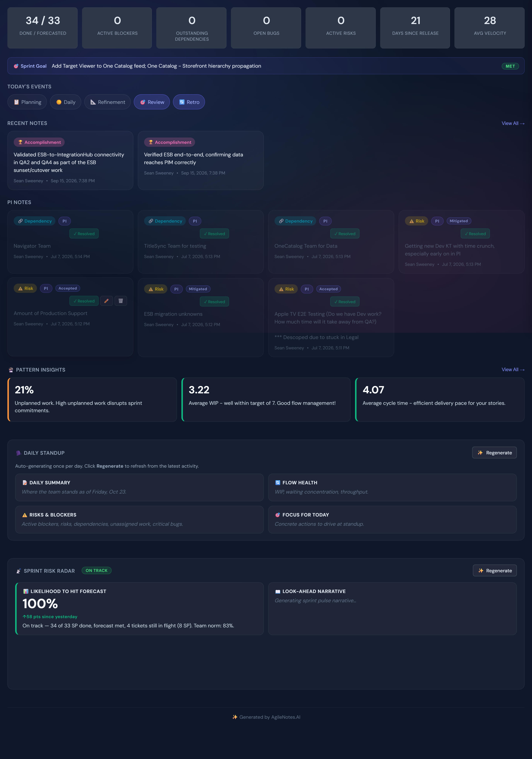Open the Avg Velocity stat card
This screenshot has width=532, height=759.
point(489,28)
